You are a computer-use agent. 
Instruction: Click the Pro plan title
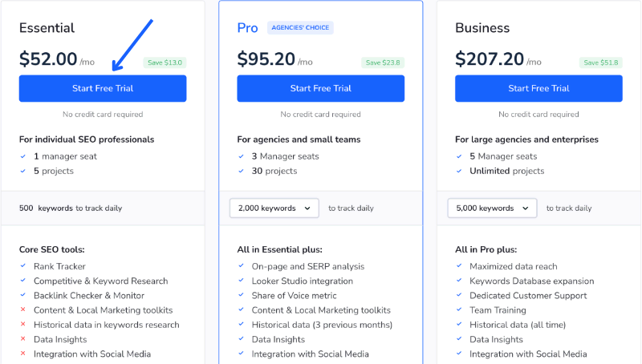pyautogui.click(x=247, y=28)
